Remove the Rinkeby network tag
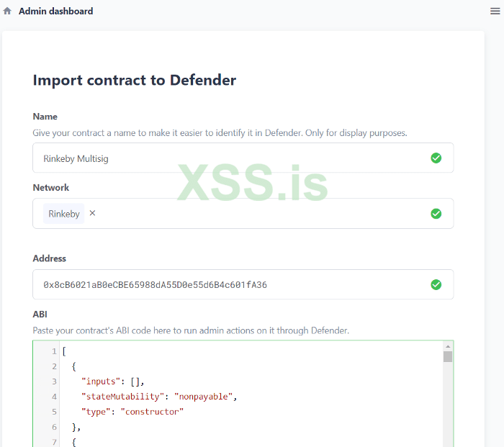 click(x=92, y=213)
